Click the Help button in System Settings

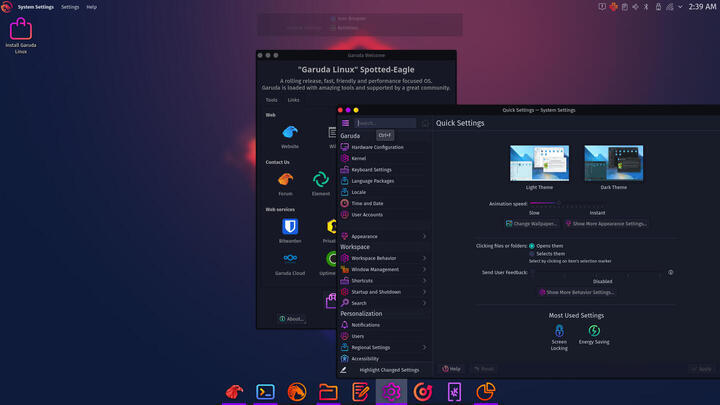[451, 369]
